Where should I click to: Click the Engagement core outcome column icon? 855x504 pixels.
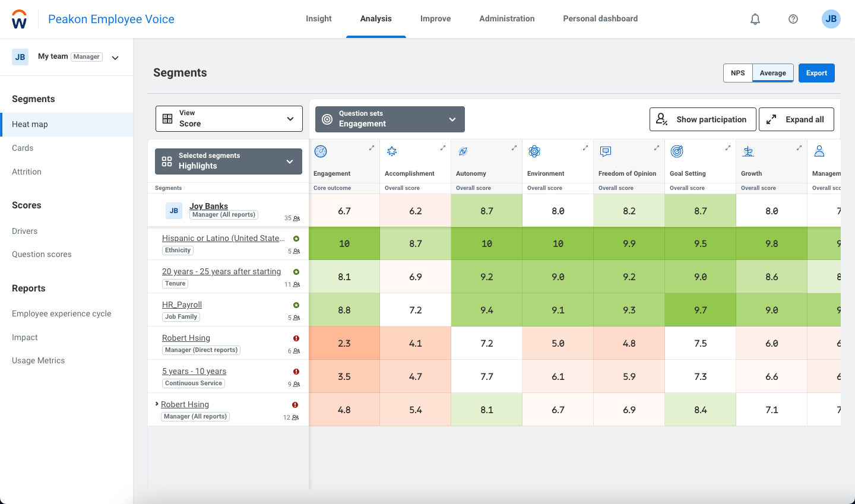click(321, 151)
